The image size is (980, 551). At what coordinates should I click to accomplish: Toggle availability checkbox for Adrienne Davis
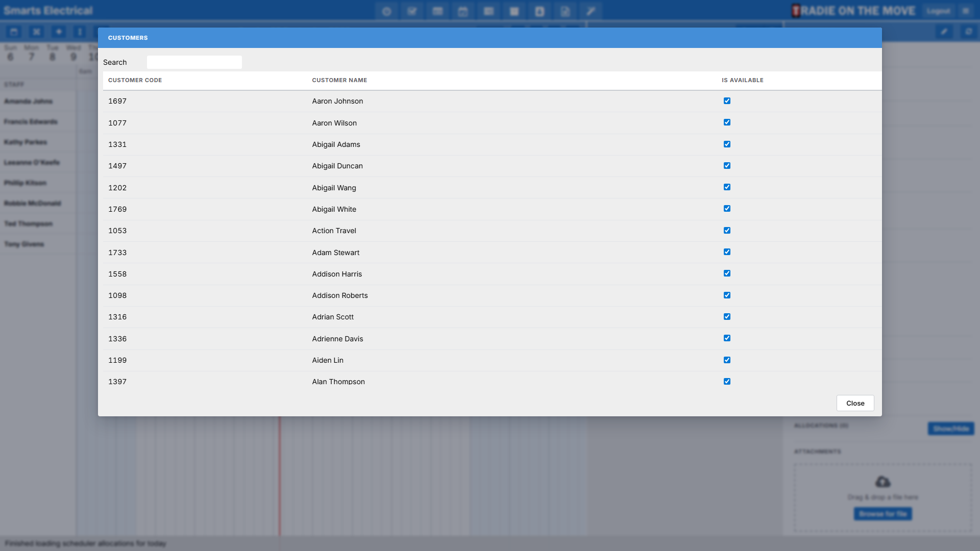click(x=727, y=338)
